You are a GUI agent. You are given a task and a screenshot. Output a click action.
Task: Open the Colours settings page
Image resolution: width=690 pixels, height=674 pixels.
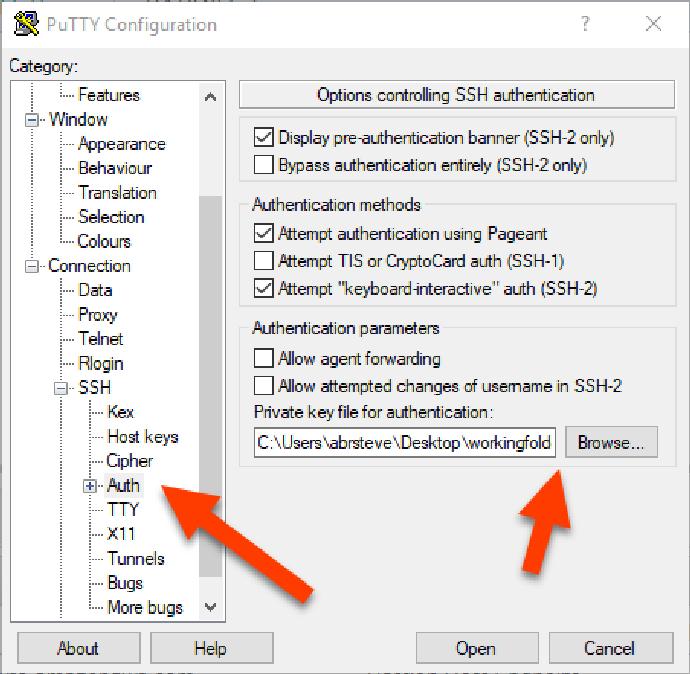click(x=104, y=241)
